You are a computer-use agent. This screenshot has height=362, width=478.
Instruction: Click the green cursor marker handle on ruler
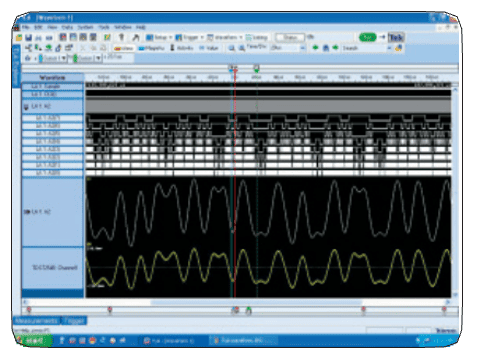coord(256,69)
